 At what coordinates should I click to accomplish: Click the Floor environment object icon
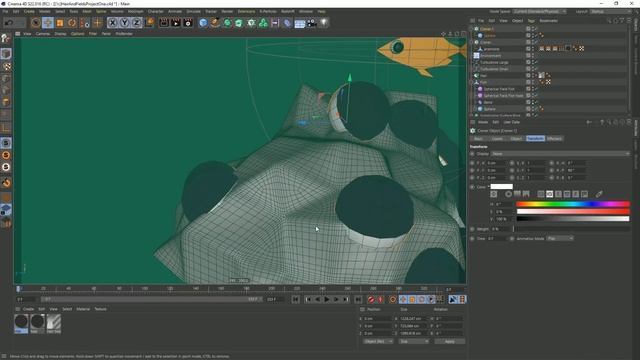point(300,23)
